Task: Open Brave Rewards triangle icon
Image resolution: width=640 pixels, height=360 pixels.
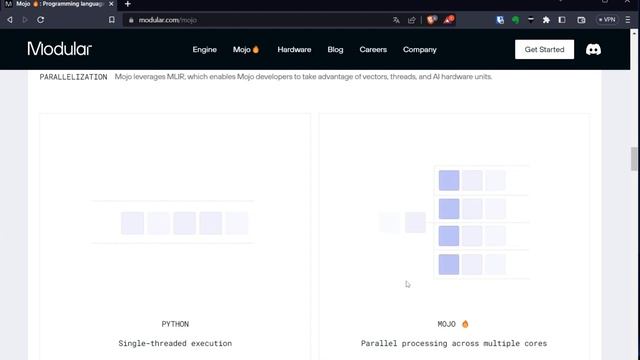Action: [x=449, y=20]
